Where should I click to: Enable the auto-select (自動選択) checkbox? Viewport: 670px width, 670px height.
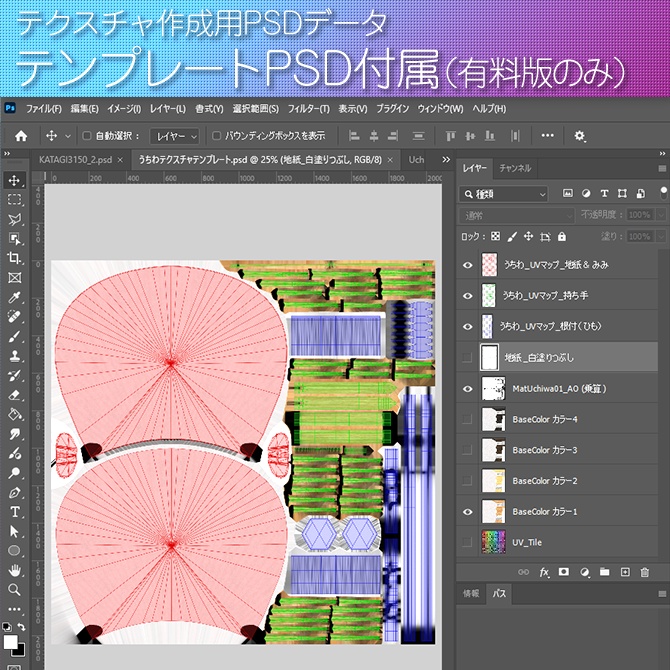87,136
